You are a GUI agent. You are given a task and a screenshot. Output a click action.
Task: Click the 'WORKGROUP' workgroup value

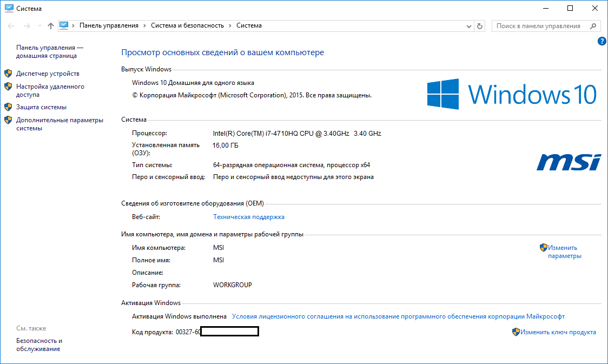coord(232,285)
